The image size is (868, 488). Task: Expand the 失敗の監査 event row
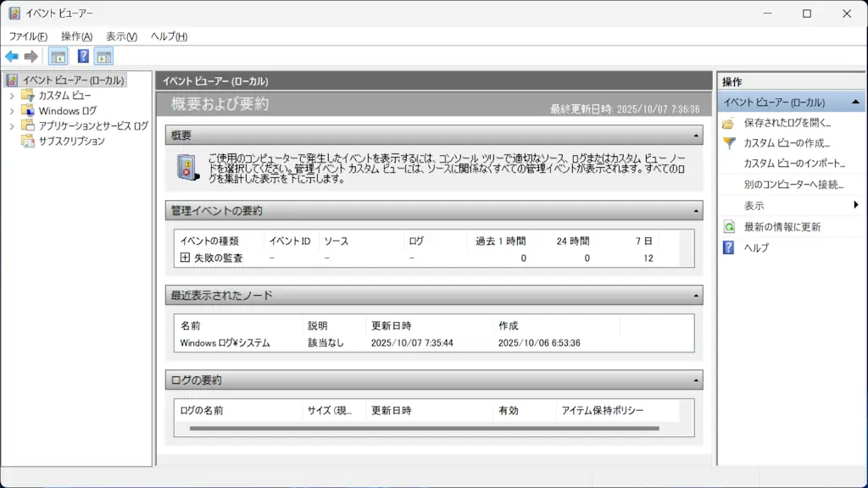[185, 258]
